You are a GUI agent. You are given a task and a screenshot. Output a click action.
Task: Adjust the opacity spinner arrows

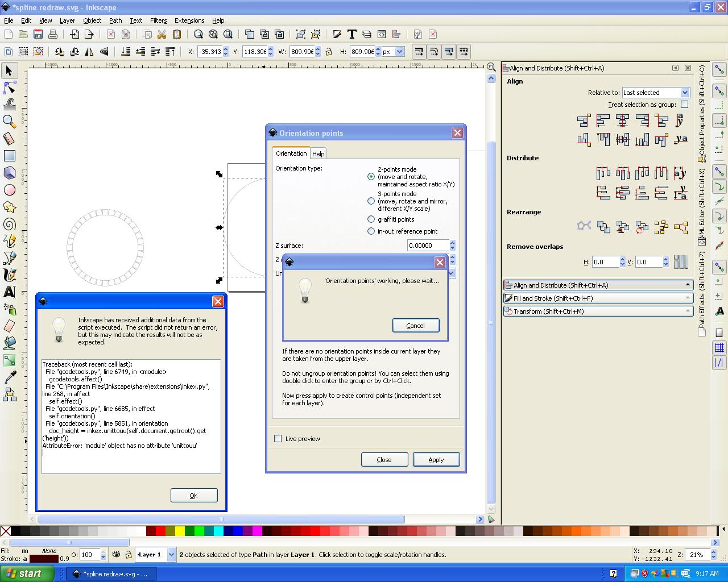pyautogui.click(x=103, y=555)
